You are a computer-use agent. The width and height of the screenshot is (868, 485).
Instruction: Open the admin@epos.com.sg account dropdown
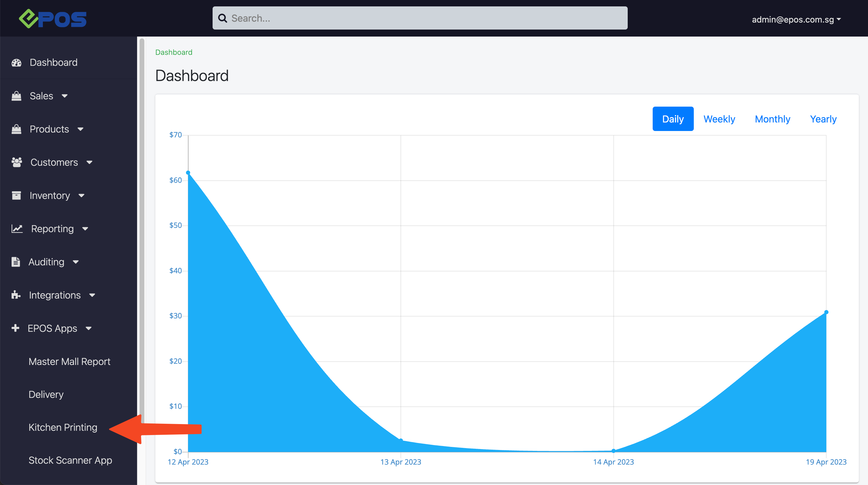coord(796,19)
